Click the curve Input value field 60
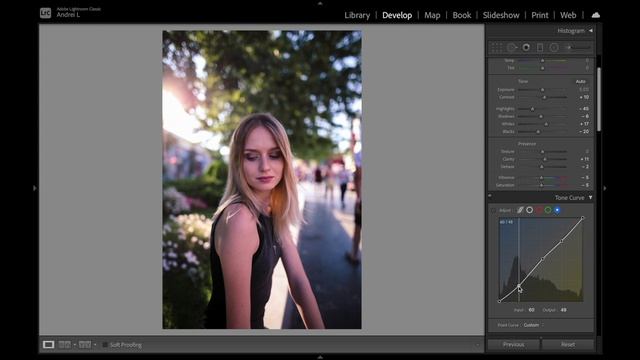Viewport: 640px width, 360px height. tap(531, 310)
